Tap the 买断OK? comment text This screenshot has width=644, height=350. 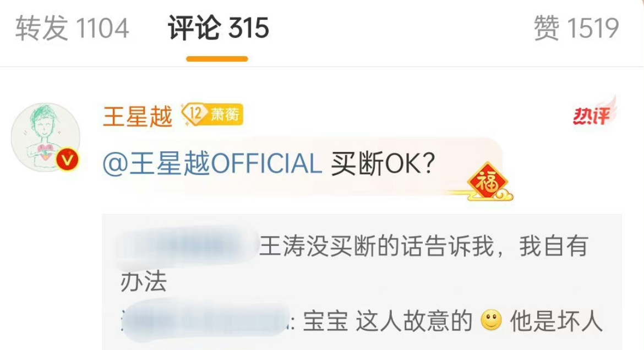tap(383, 163)
